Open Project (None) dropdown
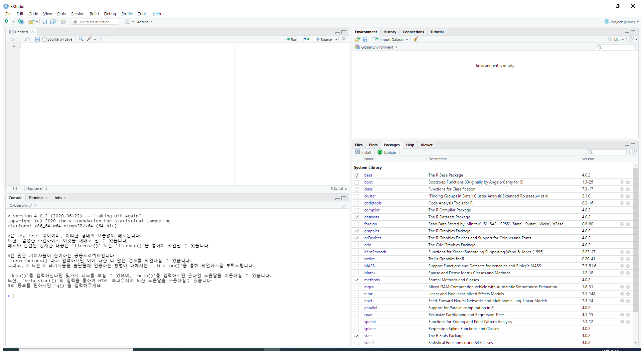 click(621, 22)
